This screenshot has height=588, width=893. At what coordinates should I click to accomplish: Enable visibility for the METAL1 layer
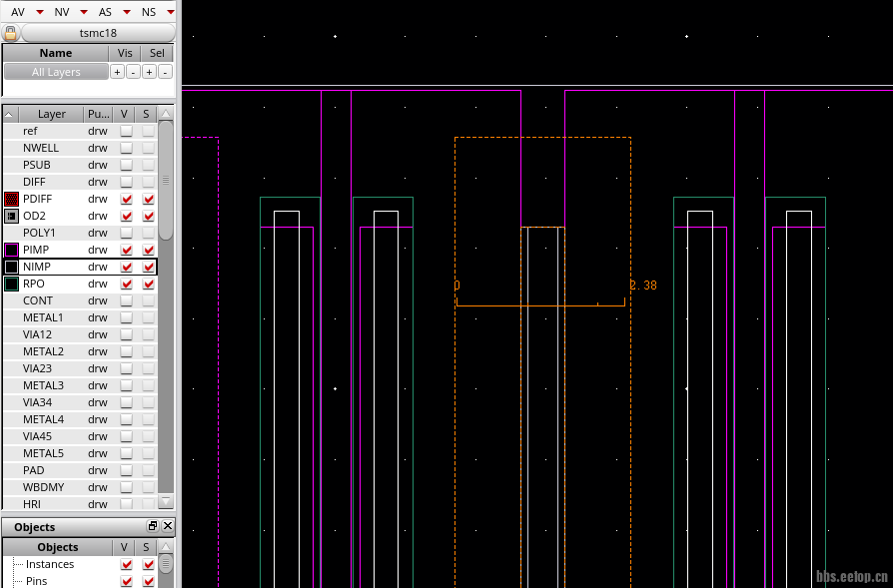point(126,317)
